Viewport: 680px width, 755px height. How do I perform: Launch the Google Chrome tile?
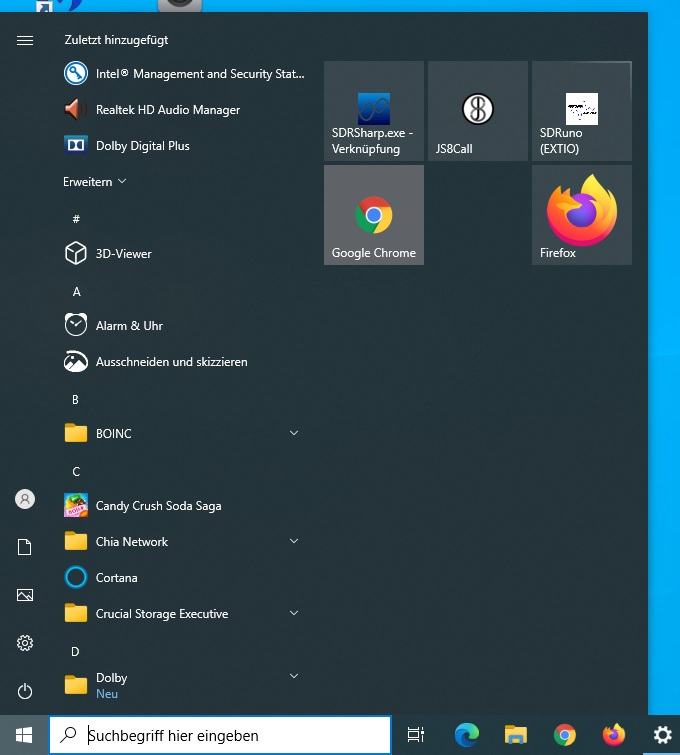click(374, 215)
